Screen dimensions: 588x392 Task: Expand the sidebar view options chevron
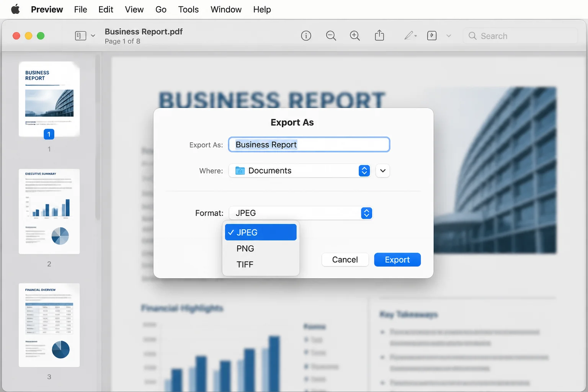coord(93,36)
